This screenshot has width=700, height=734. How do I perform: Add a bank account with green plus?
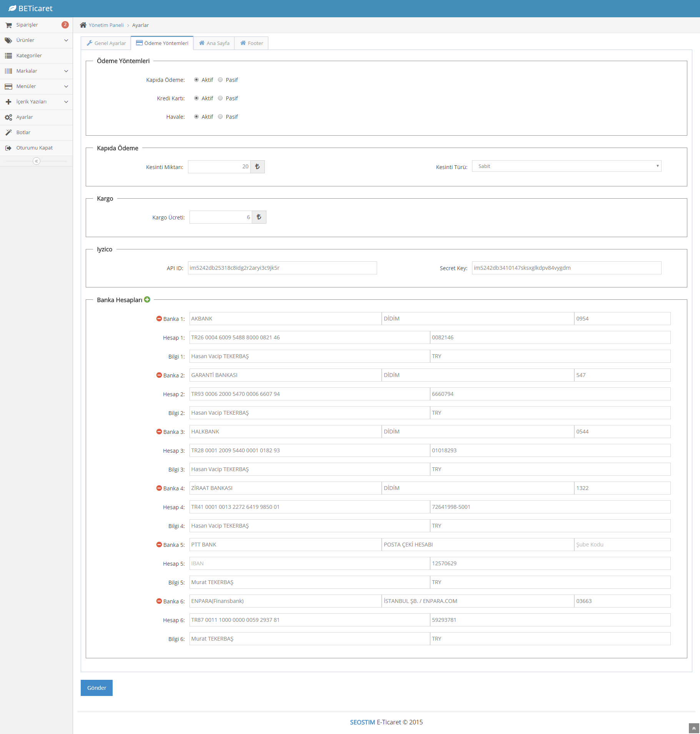tap(147, 299)
